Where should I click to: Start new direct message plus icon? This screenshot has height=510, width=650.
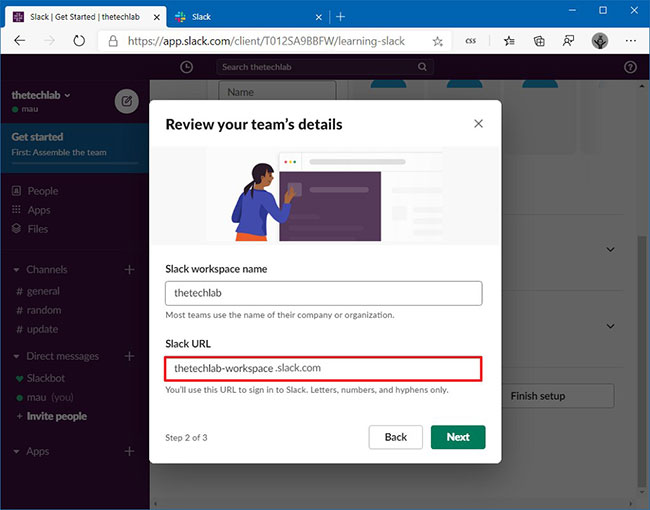click(x=129, y=356)
